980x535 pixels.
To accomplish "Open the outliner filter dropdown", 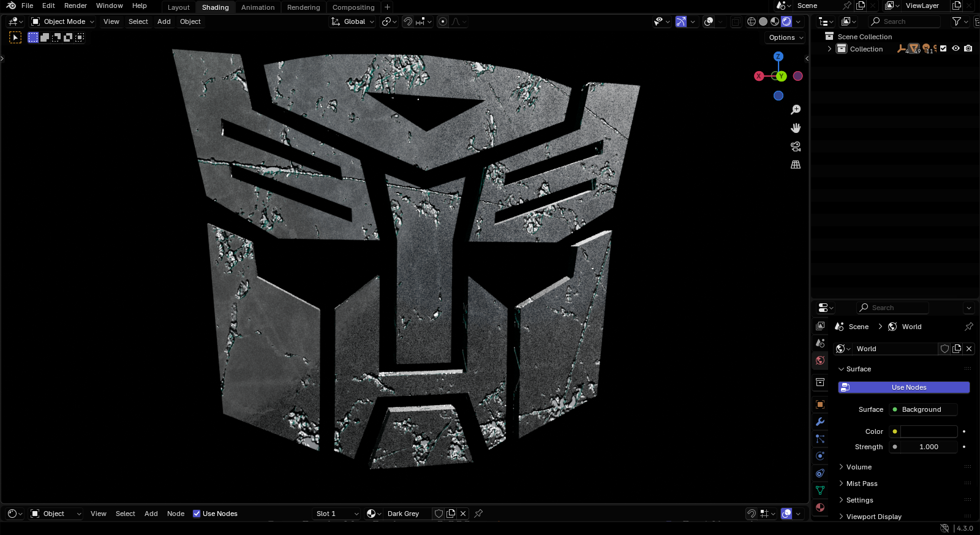I will click(960, 21).
